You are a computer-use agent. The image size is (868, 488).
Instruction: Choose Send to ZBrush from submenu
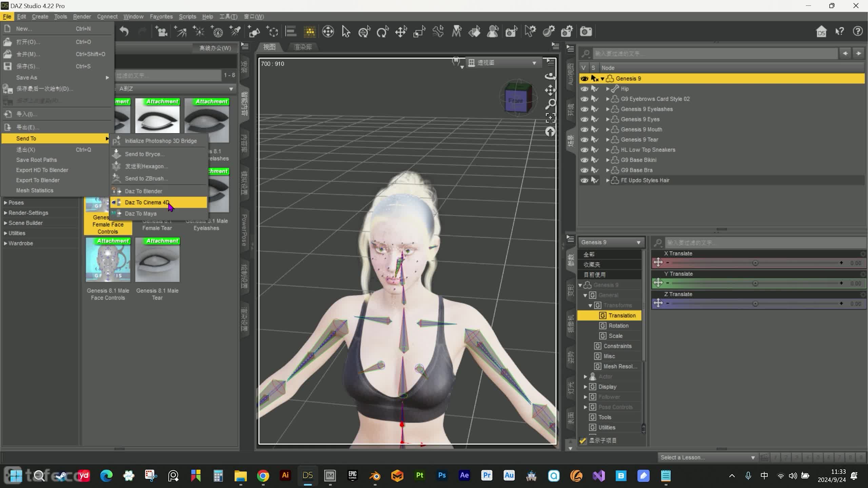(158, 179)
